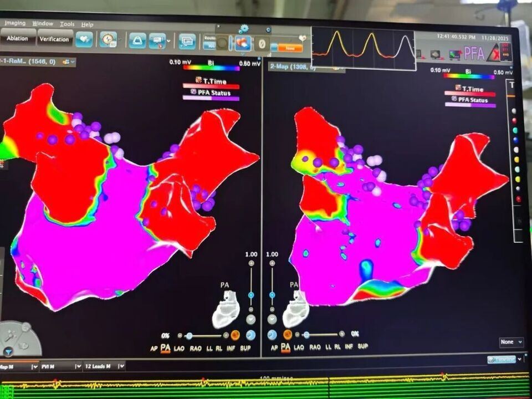Viewport: 532px width, 399px height.
Task: Open the Tools menu
Action: (x=67, y=24)
